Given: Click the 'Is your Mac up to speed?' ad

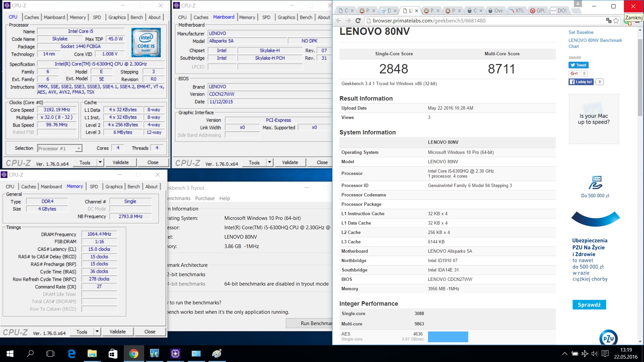Looking at the screenshot, I should point(594,119).
